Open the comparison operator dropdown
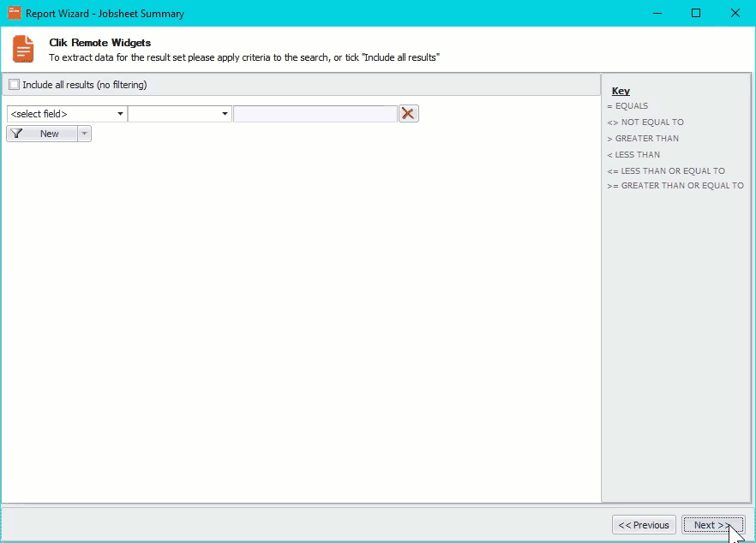Screen dimensions: 756x543 point(180,112)
